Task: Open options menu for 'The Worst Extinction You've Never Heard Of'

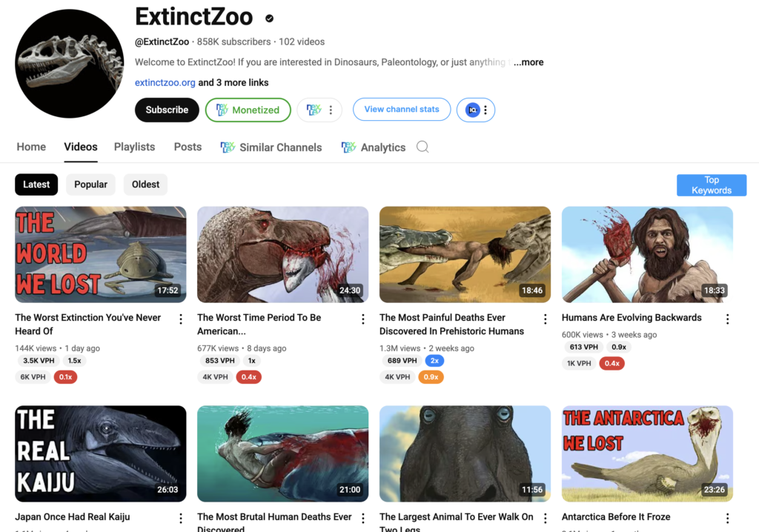Action: tap(181, 319)
